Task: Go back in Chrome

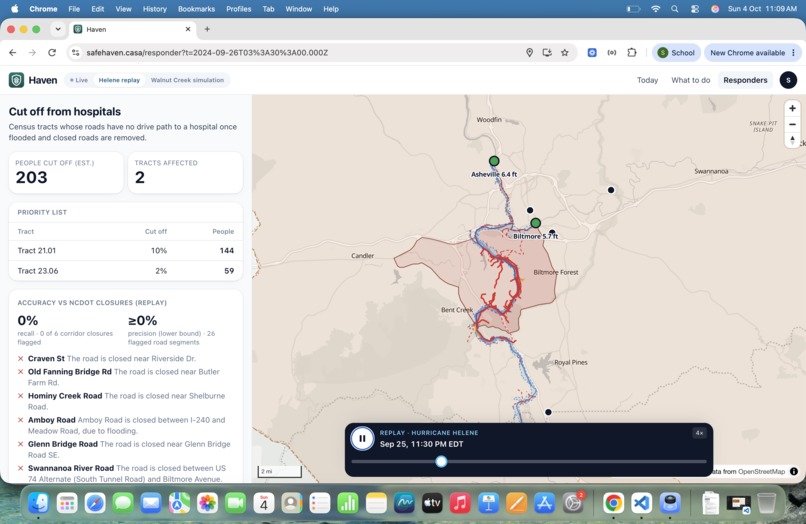Action: tap(13, 52)
